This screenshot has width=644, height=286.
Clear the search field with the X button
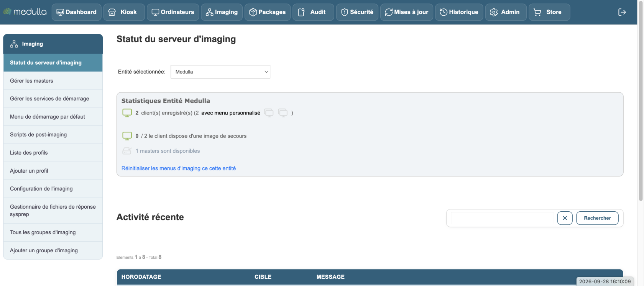[x=565, y=218]
